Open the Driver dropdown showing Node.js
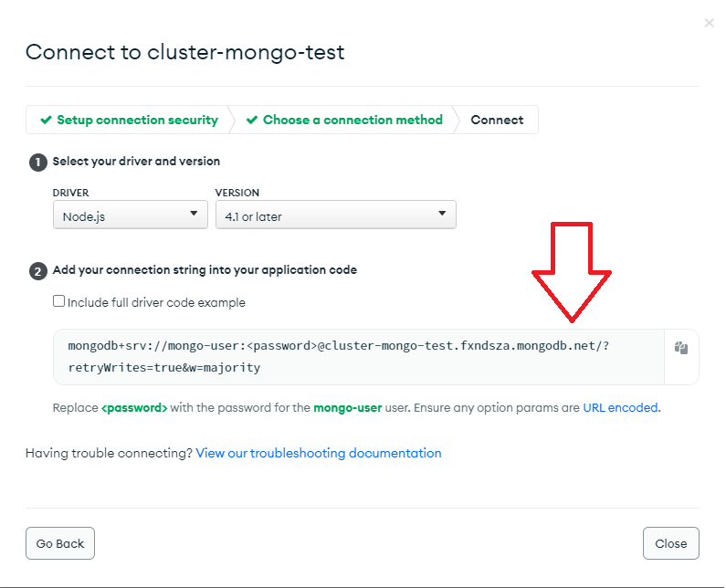The width and height of the screenshot is (726, 588). tap(131, 215)
